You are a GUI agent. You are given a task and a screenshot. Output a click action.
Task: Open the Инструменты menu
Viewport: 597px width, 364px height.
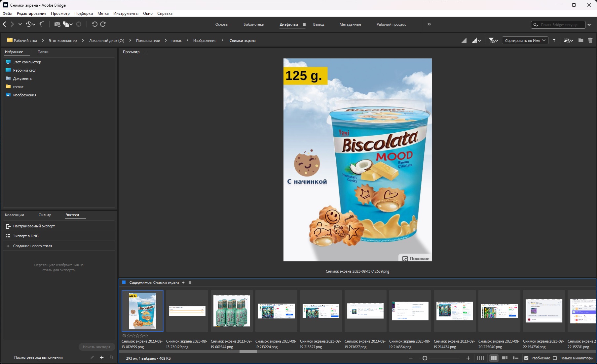[x=126, y=14]
